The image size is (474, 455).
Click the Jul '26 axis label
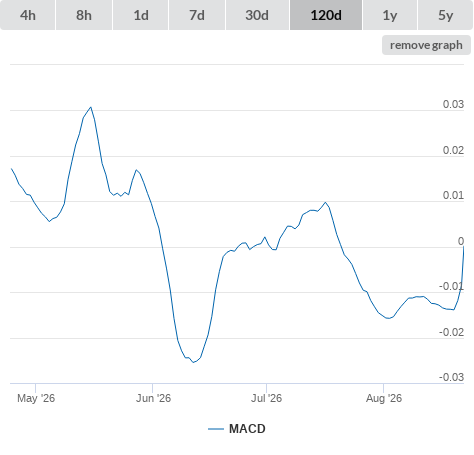click(266, 398)
